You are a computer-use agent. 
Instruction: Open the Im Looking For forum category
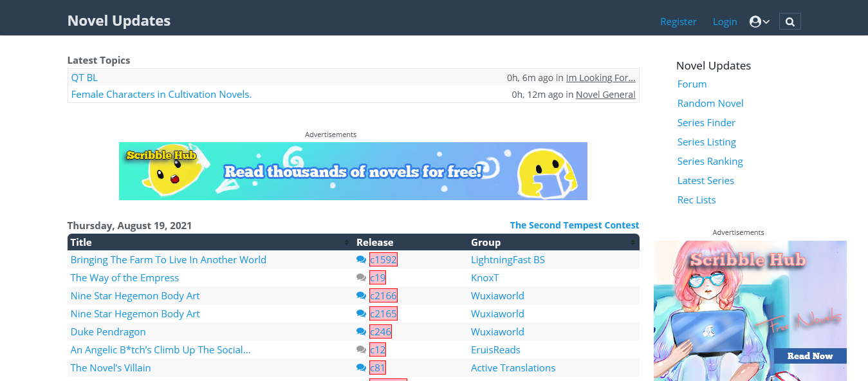point(601,78)
